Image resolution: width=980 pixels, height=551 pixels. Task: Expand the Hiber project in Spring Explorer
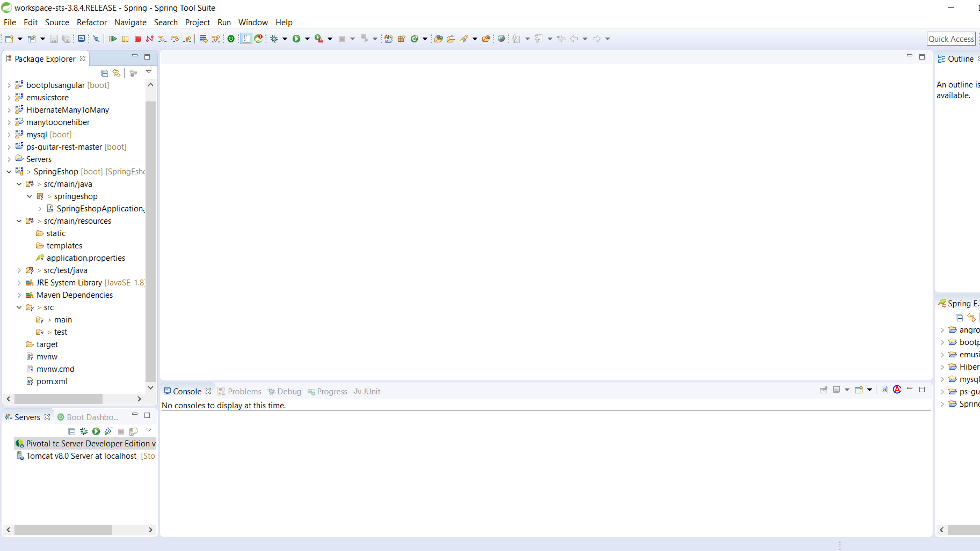tap(942, 367)
